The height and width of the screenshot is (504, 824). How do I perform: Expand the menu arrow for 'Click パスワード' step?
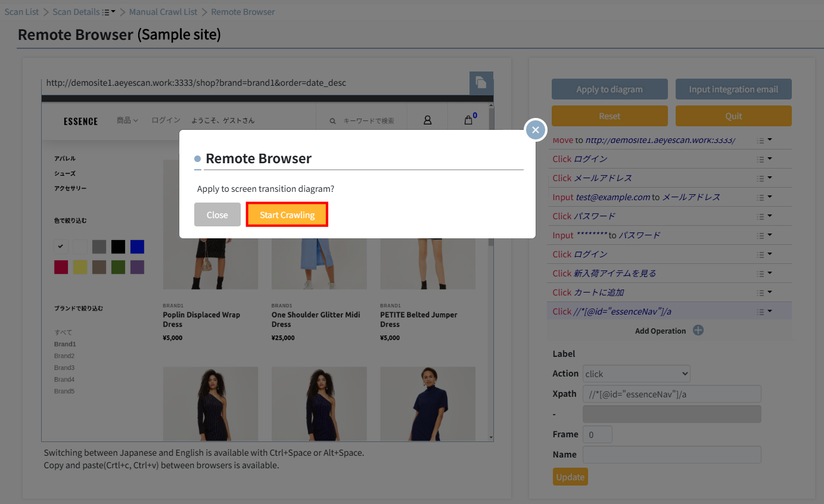pyautogui.click(x=770, y=216)
